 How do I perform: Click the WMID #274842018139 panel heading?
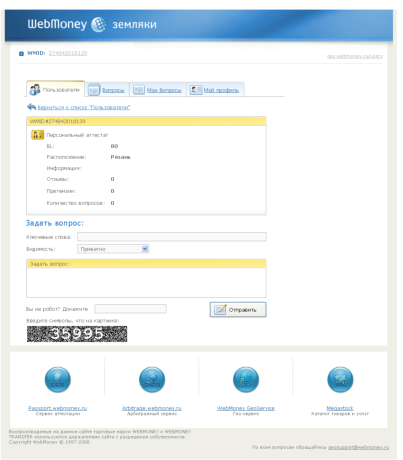click(x=146, y=121)
